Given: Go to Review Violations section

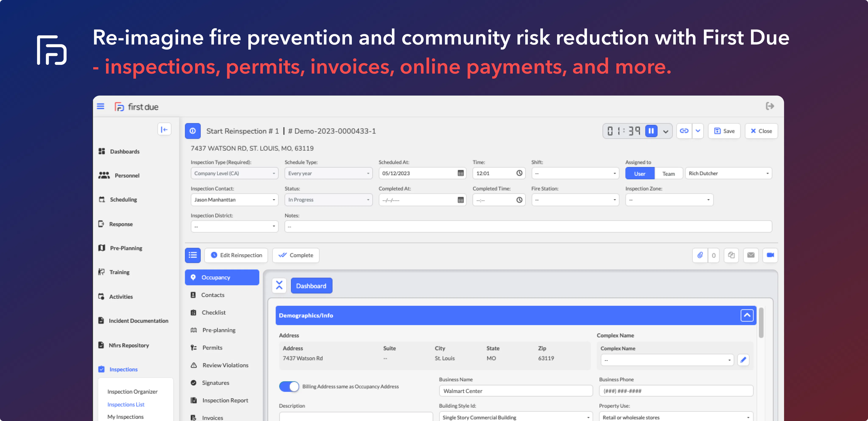Looking at the screenshot, I should pyautogui.click(x=225, y=365).
